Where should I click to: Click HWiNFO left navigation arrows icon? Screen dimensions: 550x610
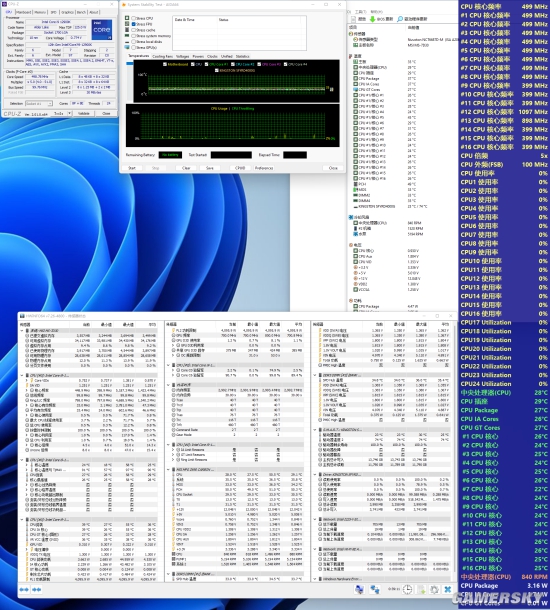pyautogui.click(x=24, y=589)
